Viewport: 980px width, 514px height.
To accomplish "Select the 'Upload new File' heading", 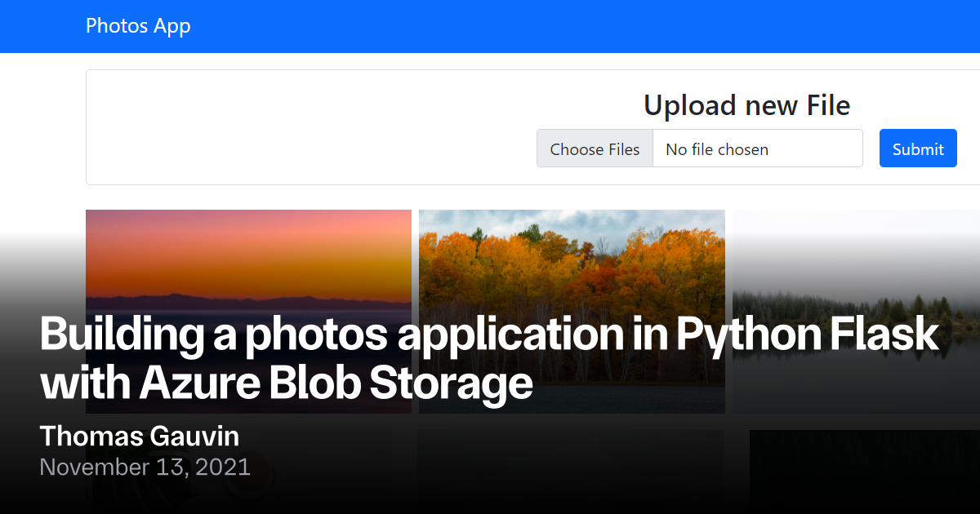I will click(746, 105).
